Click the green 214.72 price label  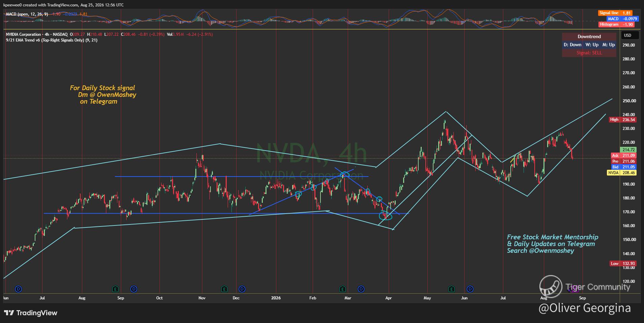click(628, 150)
